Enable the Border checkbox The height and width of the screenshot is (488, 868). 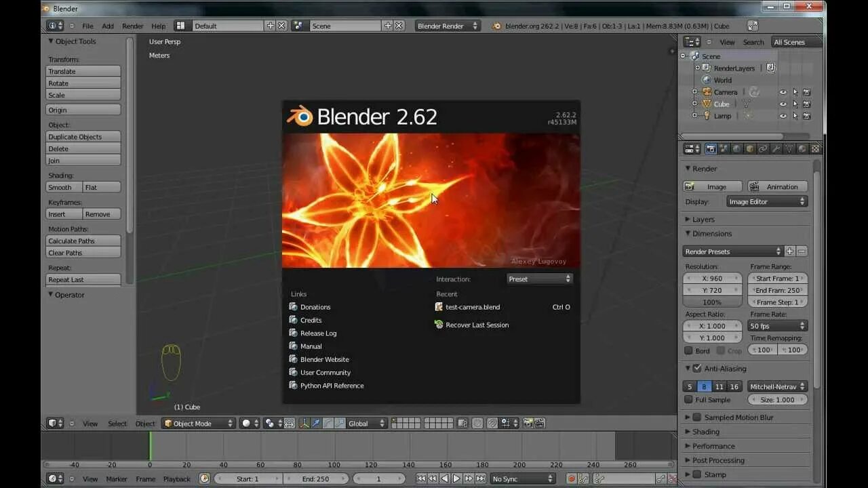tap(688, 350)
